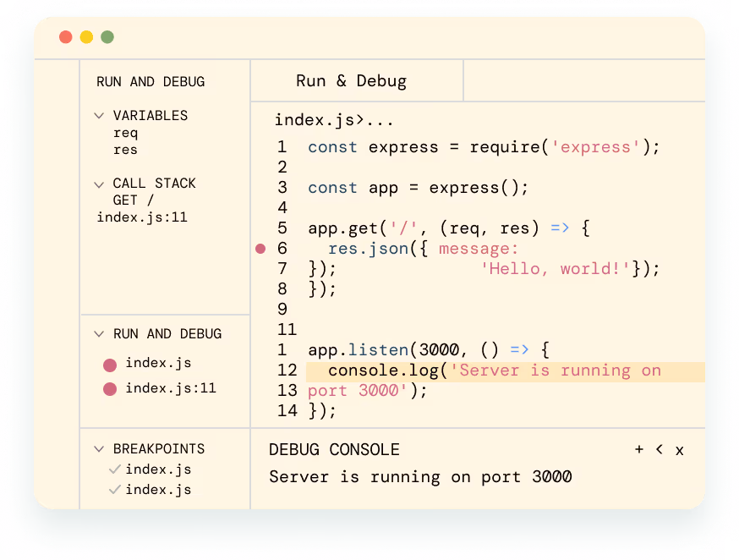Switch to the Run & Debug tab

pos(351,81)
